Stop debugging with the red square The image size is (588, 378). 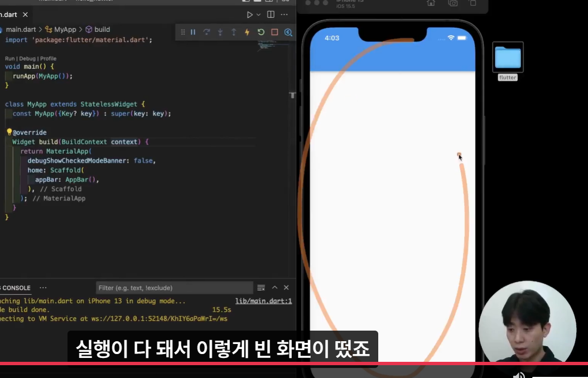click(x=274, y=32)
